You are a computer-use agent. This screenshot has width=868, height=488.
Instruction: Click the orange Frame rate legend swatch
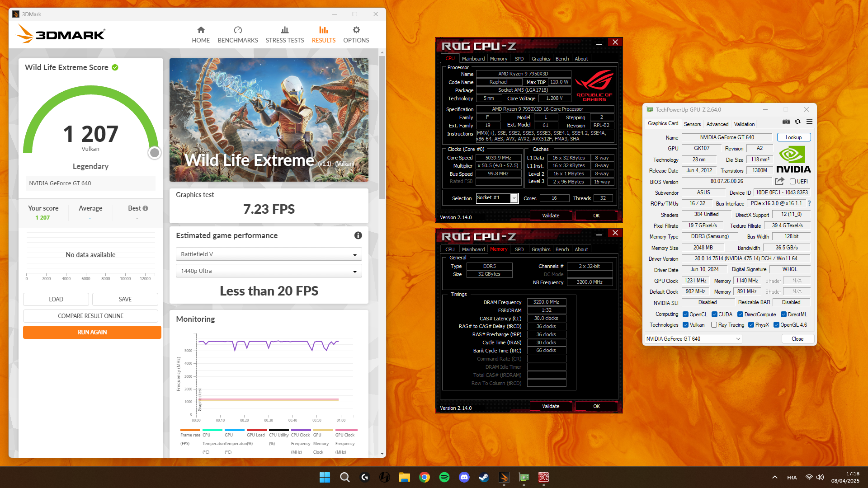tap(190, 430)
